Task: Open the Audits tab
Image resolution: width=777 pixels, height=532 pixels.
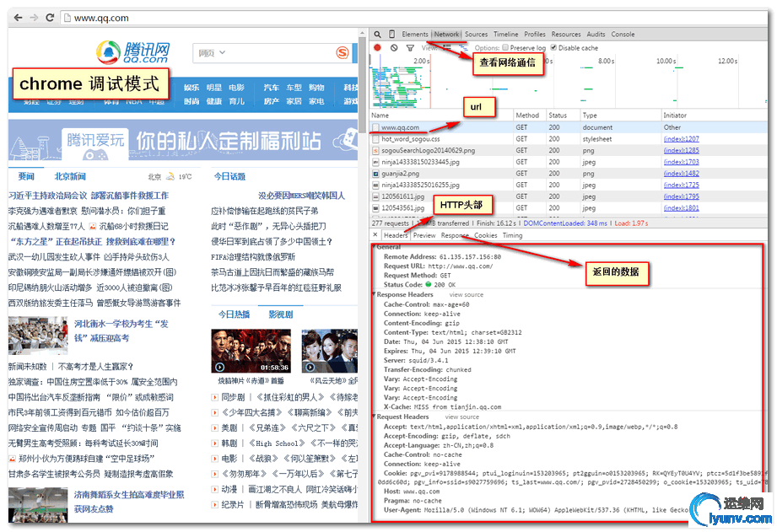Action: click(x=596, y=35)
